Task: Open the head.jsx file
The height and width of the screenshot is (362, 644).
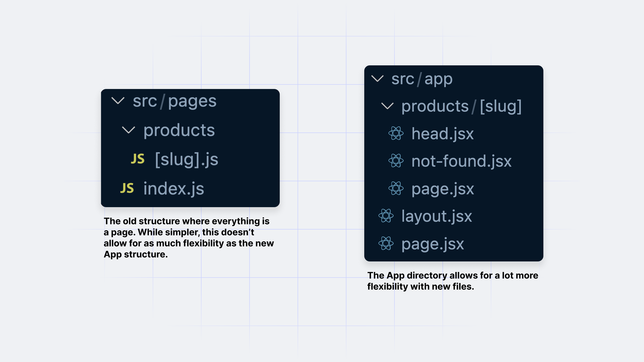Action: coord(442,133)
